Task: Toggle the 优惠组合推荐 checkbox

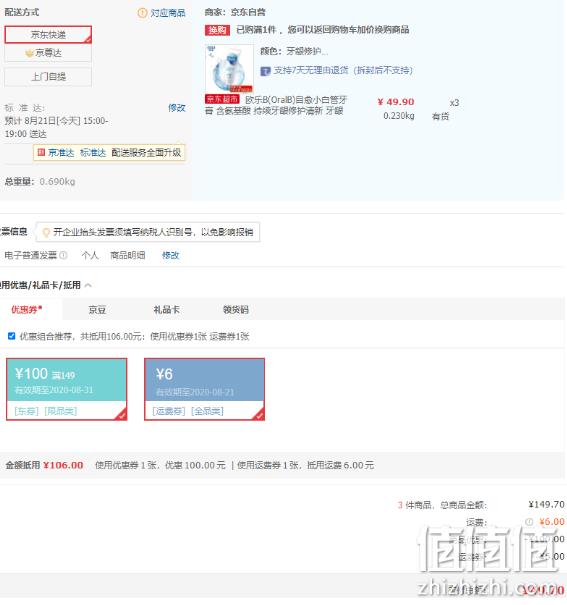Action: [12, 336]
